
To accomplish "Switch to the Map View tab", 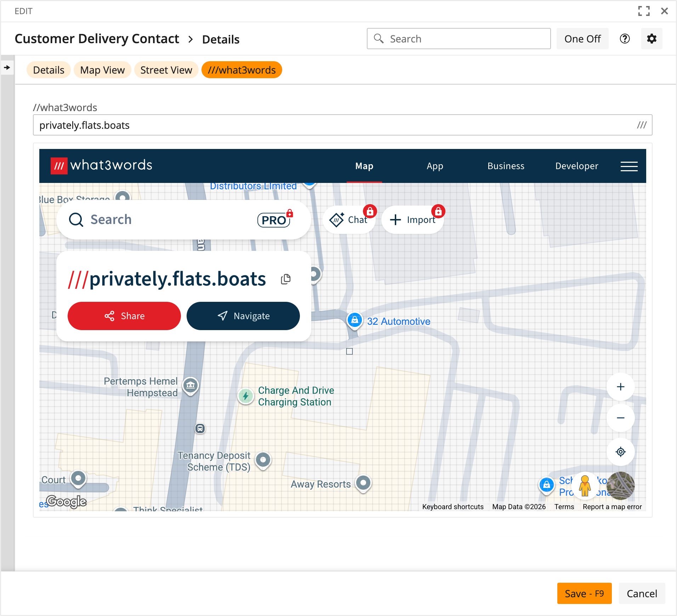I will tap(102, 70).
